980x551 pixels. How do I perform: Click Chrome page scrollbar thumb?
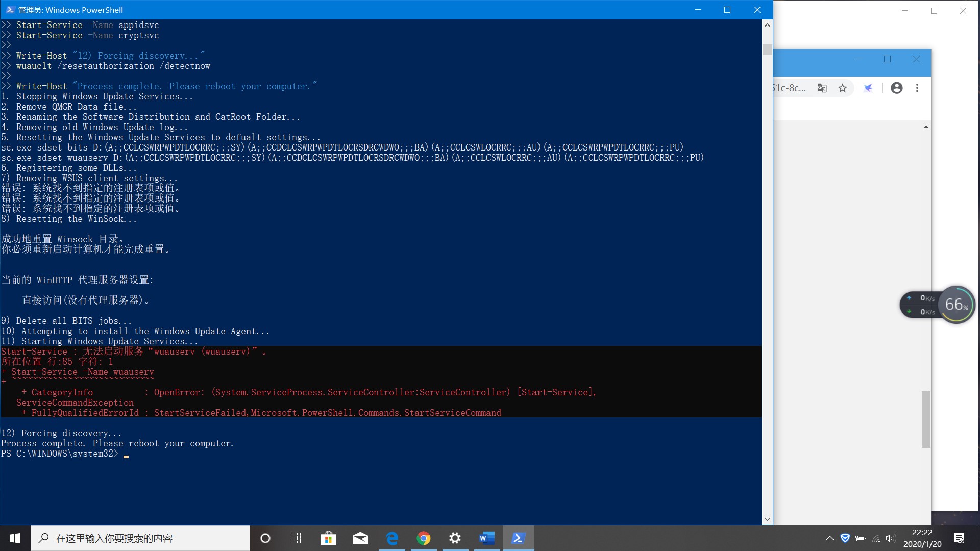pyautogui.click(x=926, y=419)
